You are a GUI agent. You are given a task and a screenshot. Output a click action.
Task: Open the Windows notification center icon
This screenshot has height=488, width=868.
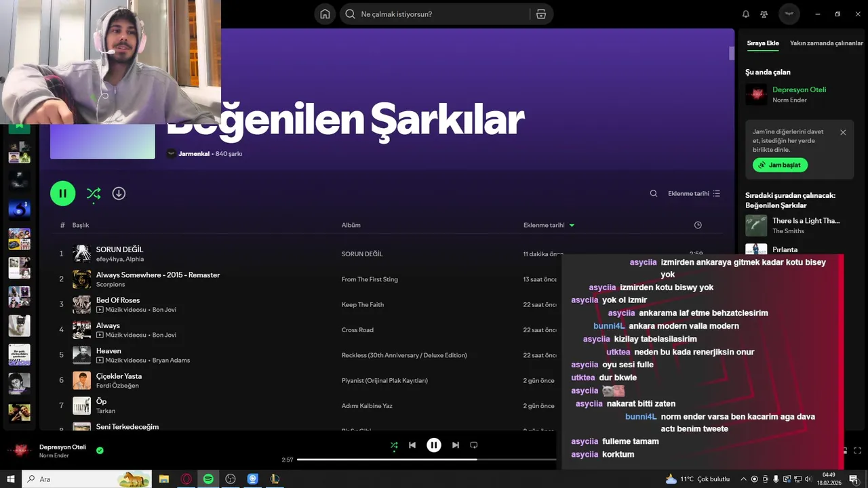pyautogui.click(x=854, y=479)
